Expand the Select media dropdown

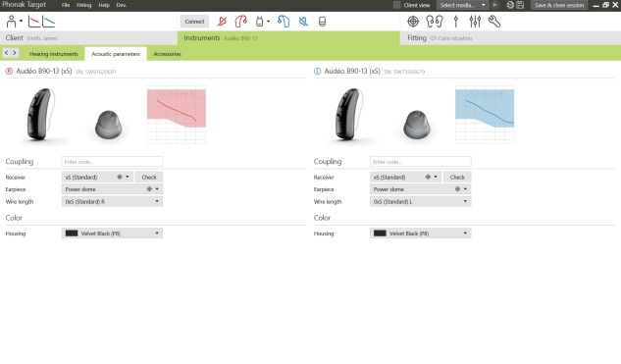[x=462, y=5]
